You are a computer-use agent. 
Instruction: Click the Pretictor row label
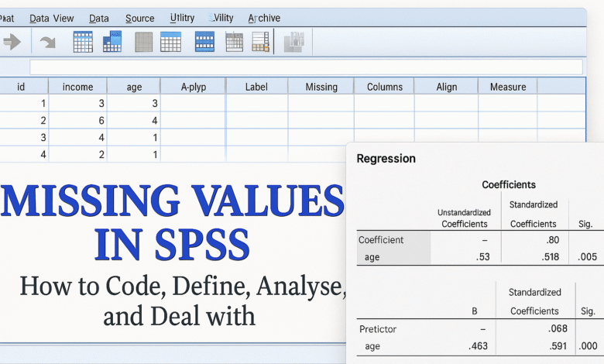click(x=378, y=329)
